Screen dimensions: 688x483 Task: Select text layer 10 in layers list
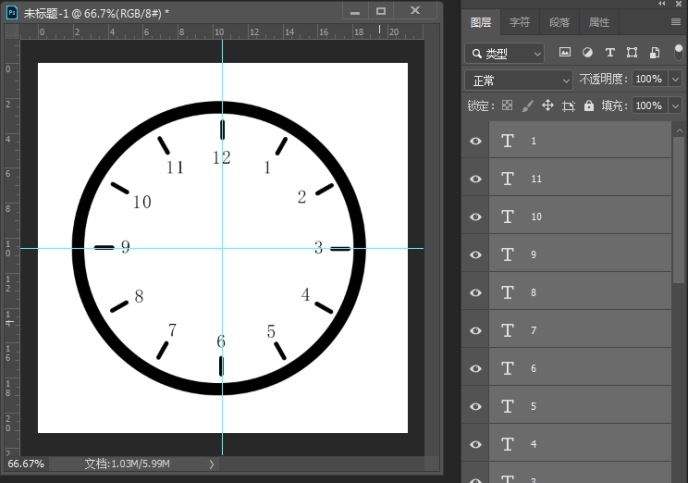(x=580, y=217)
